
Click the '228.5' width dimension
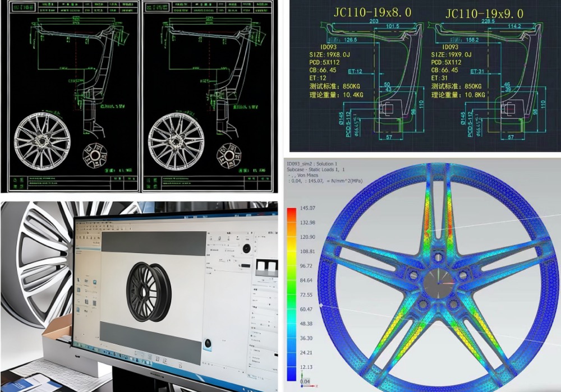click(488, 21)
